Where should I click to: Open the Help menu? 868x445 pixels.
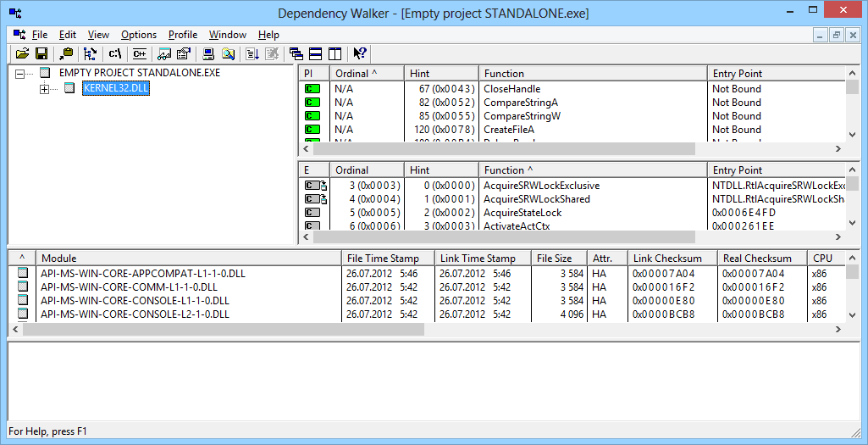coord(268,35)
